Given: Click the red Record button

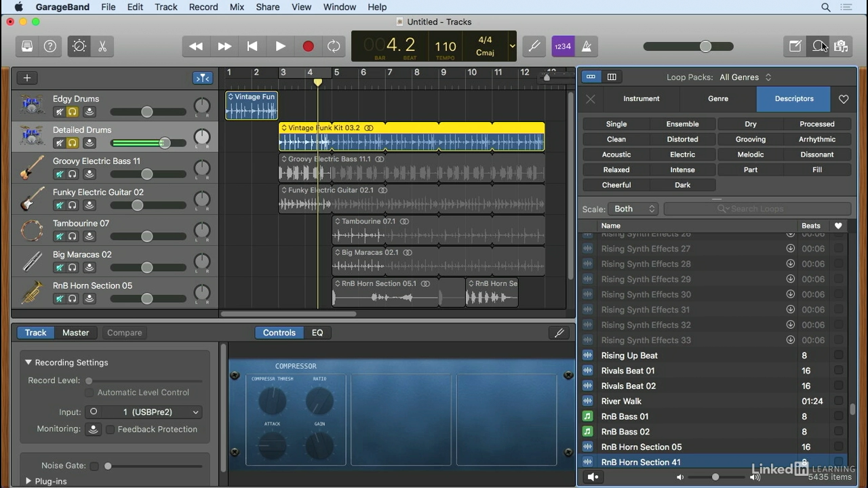Looking at the screenshot, I should tap(308, 46).
